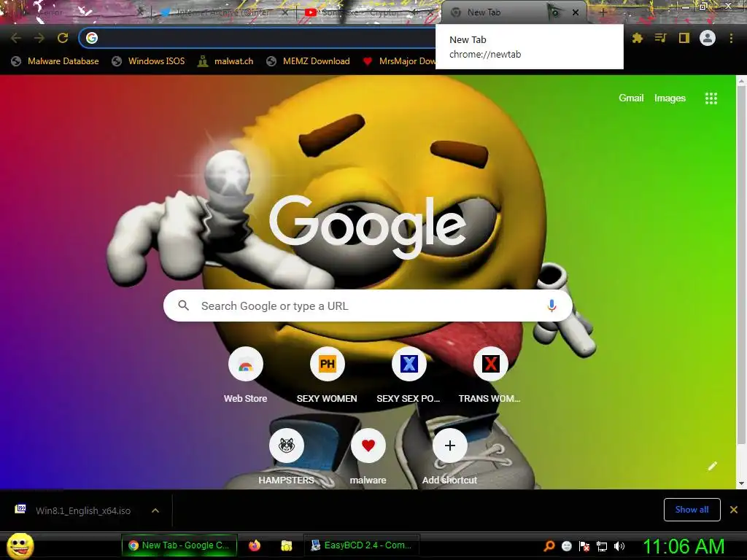The width and height of the screenshot is (747, 560).
Task: Open the Chrome profile avatar
Action: coord(708,38)
